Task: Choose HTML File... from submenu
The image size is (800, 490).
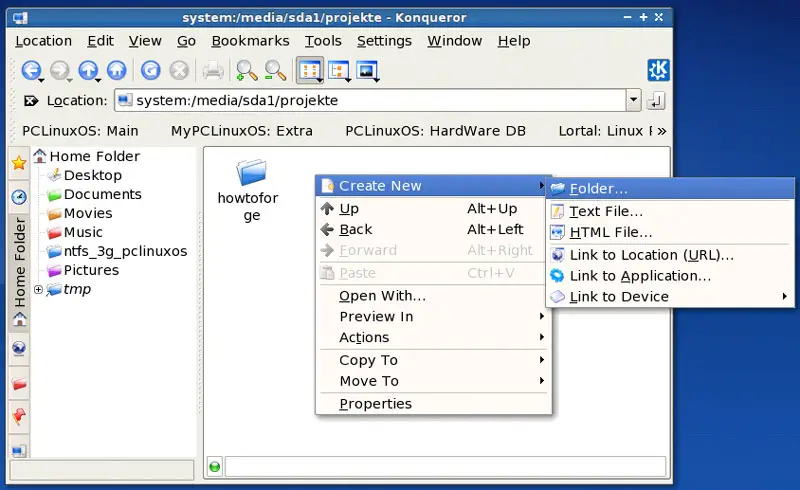Action: pyautogui.click(x=669, y=232)
